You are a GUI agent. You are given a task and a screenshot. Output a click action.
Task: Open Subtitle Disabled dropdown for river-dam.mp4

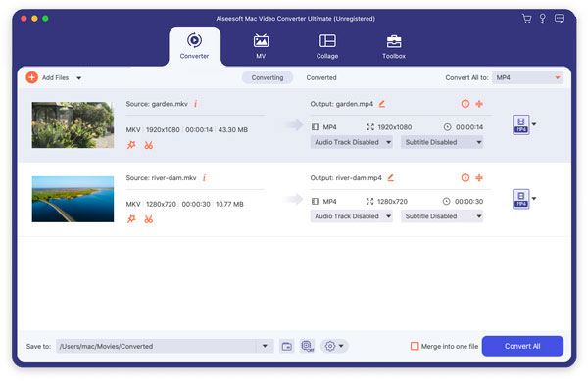442,216
